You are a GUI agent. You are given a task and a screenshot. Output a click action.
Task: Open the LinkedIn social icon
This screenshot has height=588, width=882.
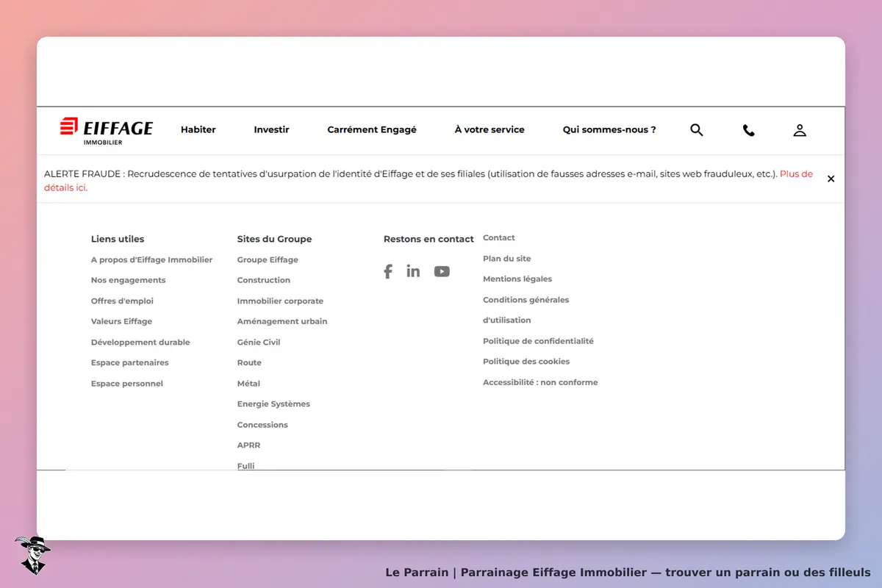coord(413,271)
